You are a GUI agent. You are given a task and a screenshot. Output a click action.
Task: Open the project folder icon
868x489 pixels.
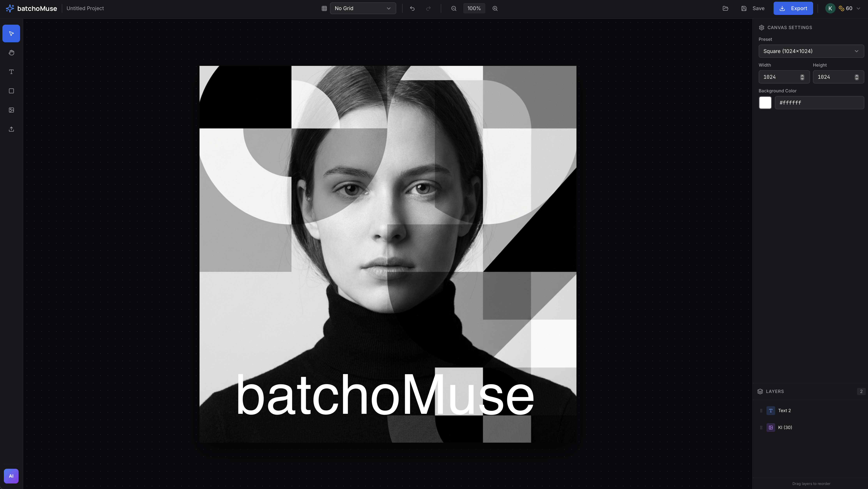click(725, 8)
